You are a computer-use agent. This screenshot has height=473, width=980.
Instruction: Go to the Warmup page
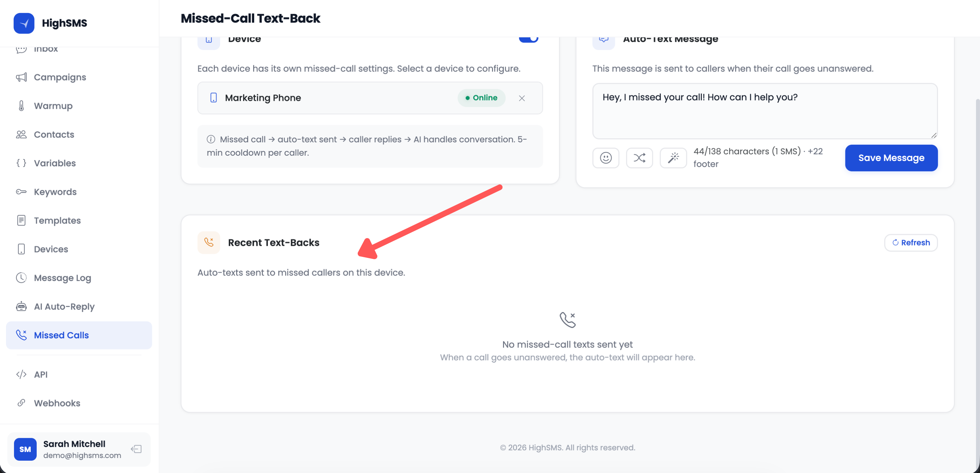tap(53, 106)
